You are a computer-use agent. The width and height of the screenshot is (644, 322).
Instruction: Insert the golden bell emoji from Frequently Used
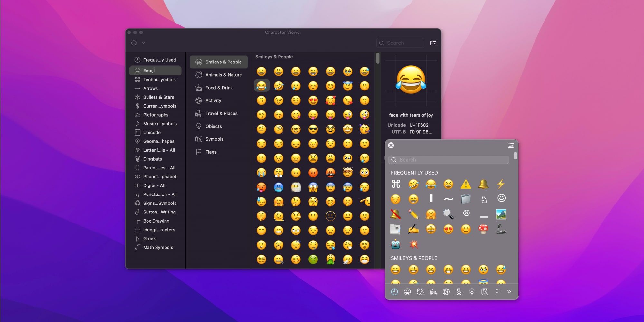coord(483,184)
